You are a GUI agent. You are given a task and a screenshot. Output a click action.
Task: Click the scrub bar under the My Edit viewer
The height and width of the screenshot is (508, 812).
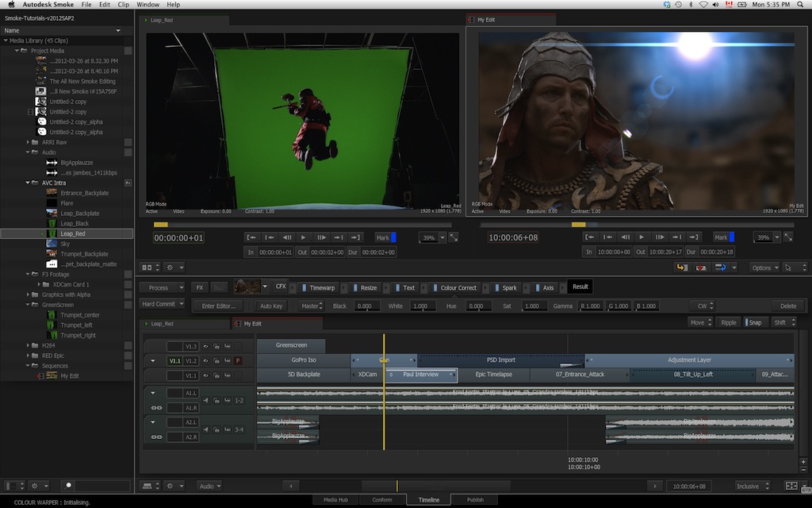pos(637,225)
